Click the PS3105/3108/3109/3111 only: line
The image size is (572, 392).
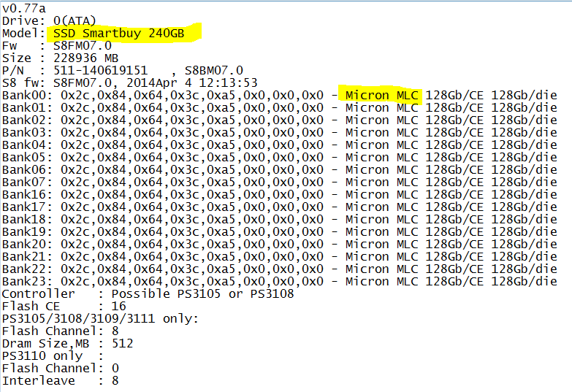coord(100,318)
